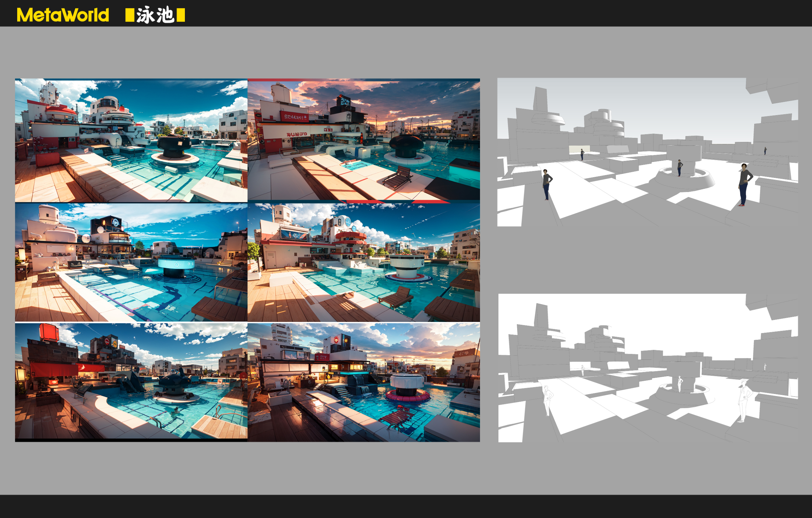Screen dimensions: 812x518
Task: Click the large foreground person in shaded blockout
Action: [x=745, y=184]
